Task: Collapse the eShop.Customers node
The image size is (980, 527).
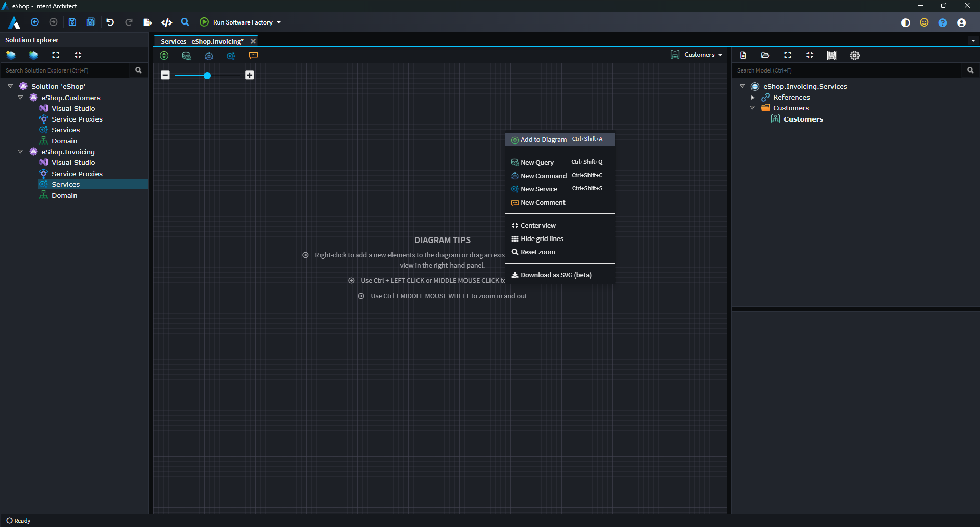Action: coord(20,98)
